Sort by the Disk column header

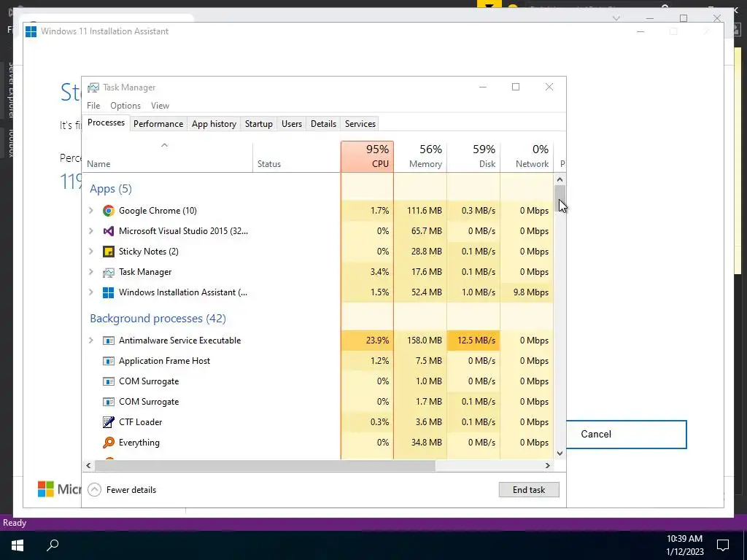[473, 156]
